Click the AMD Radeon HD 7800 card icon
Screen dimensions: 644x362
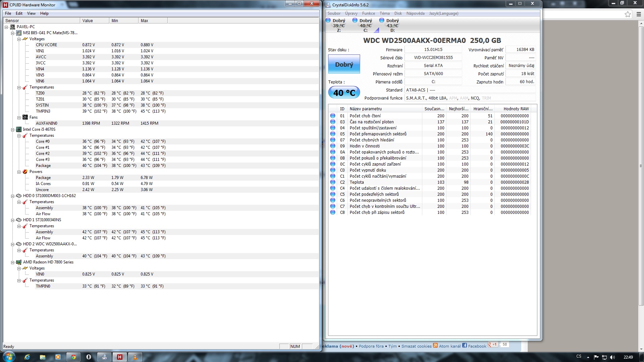tap(19, 262)
